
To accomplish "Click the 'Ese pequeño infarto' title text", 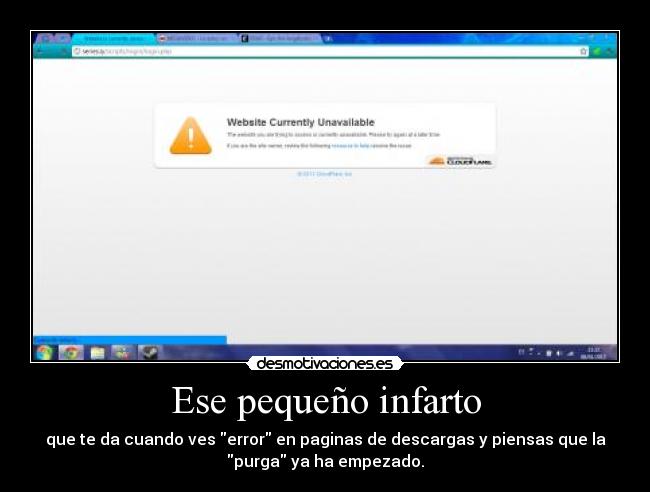I will [x=327, y=401].
